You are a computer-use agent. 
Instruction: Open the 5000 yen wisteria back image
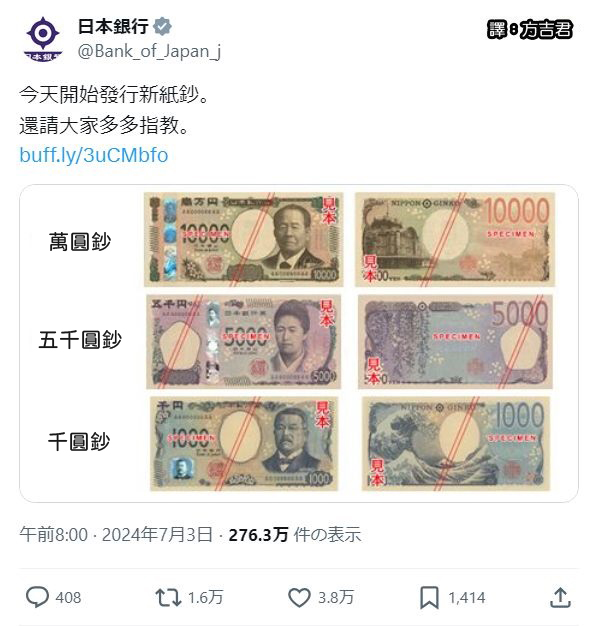tap(455, 342)
